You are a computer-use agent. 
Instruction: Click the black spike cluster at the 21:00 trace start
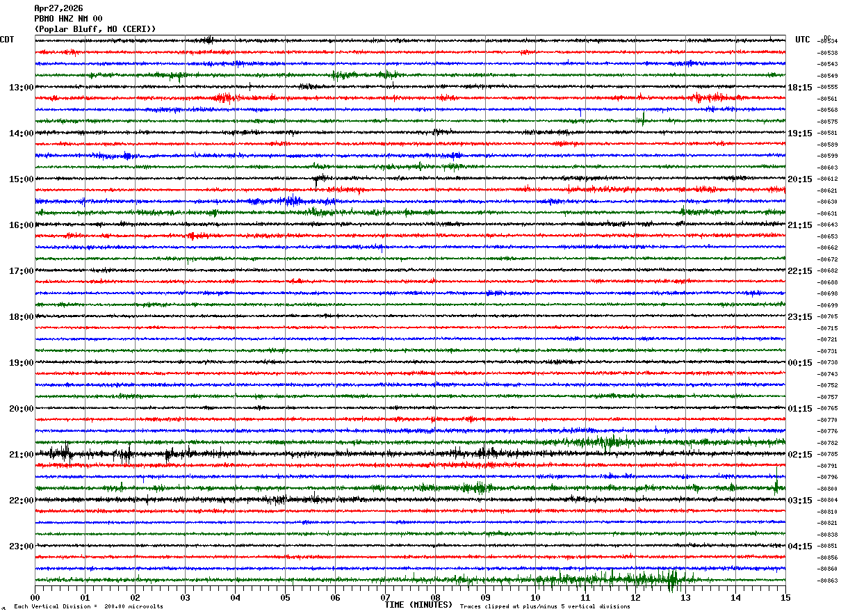click(61, 454)
